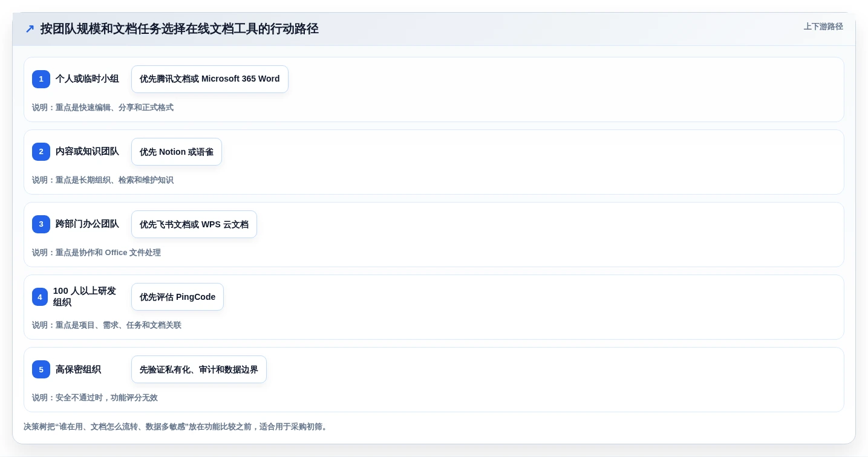Screen dimensions: 868x457
Task: Click the title 按团队规模和文档任务选择在线文档工具的行动路径
Action: (x=179, y=28)
